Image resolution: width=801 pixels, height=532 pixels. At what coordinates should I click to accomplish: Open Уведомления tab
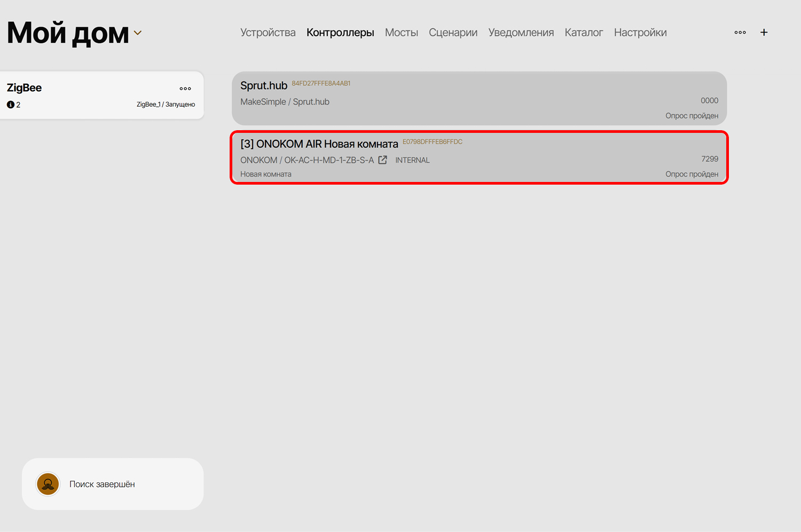[521, 33]
